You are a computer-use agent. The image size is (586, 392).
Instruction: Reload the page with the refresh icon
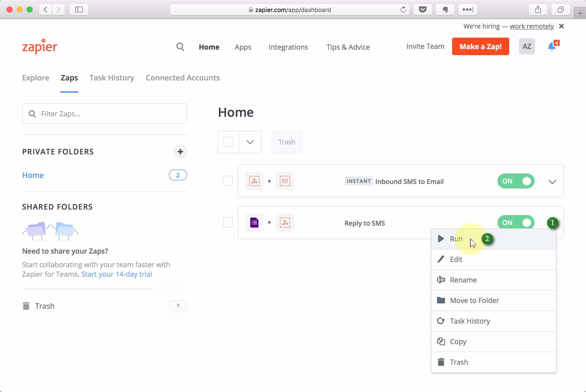403,10
